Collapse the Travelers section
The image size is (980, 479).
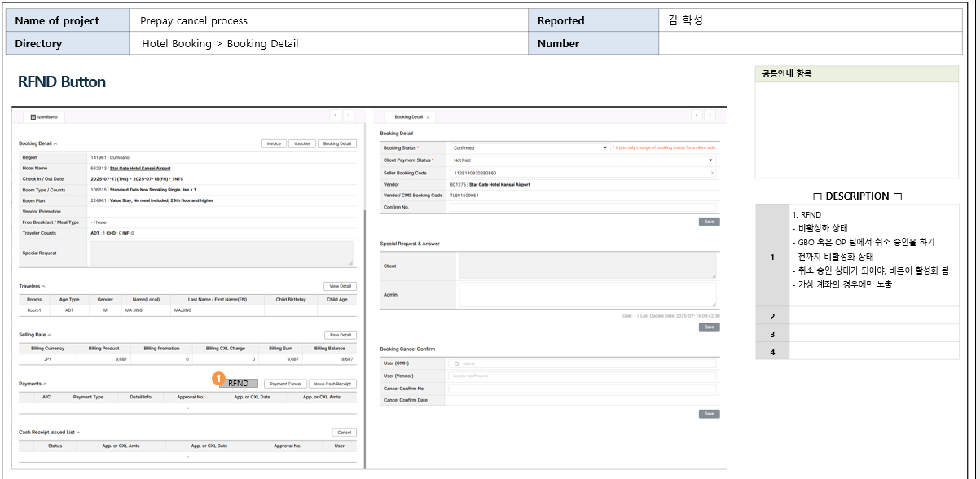click(42, 286)
